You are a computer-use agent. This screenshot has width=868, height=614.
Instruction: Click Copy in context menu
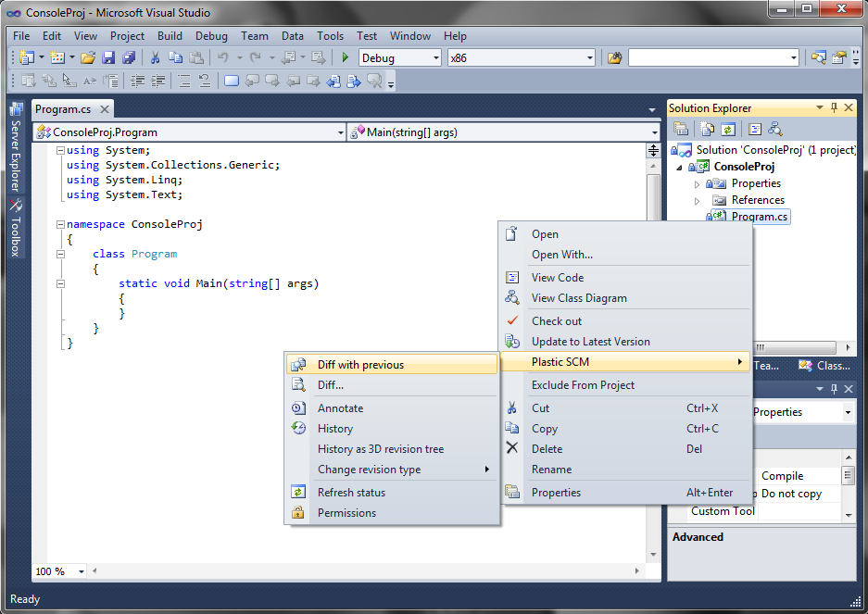click(x=625, y=429)
